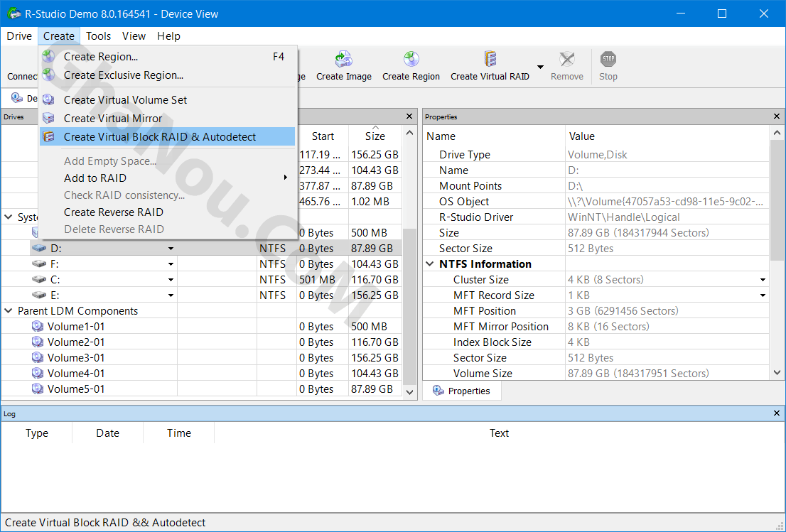This screenshot has height=532, width=786.
Task: Choose Create Reverse RAID menu entry
Action: (x=168, y=212)
